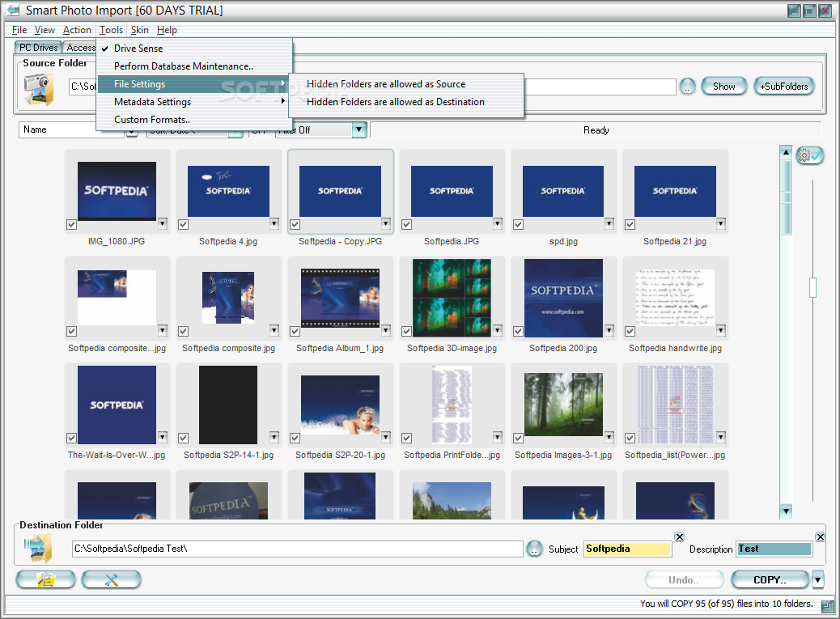Screen dimensions: 840x619
Task: Uncheck the Softpedia Images-3-1.jpg checkbox
Action: pyautogui.click(x=518, y=438)
